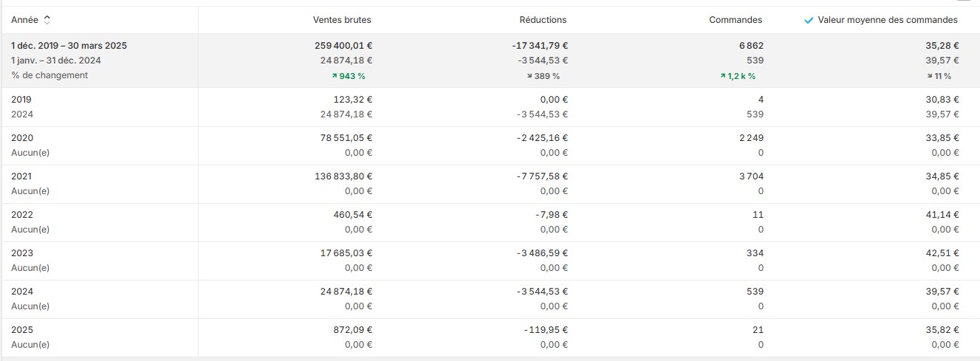Click the green up arrow at 943 %
Viewport: 980px width, 361px height.
click(x=335, y=76)
